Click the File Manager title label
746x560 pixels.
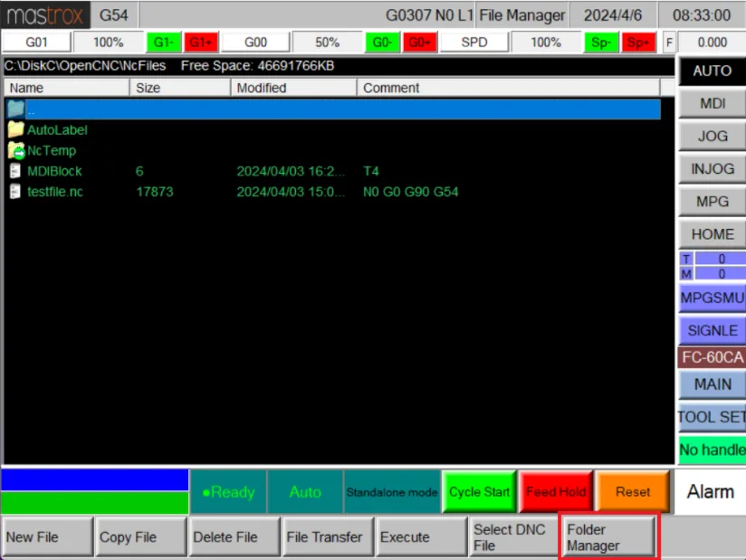pyautogui.click(x=521, y=15)
